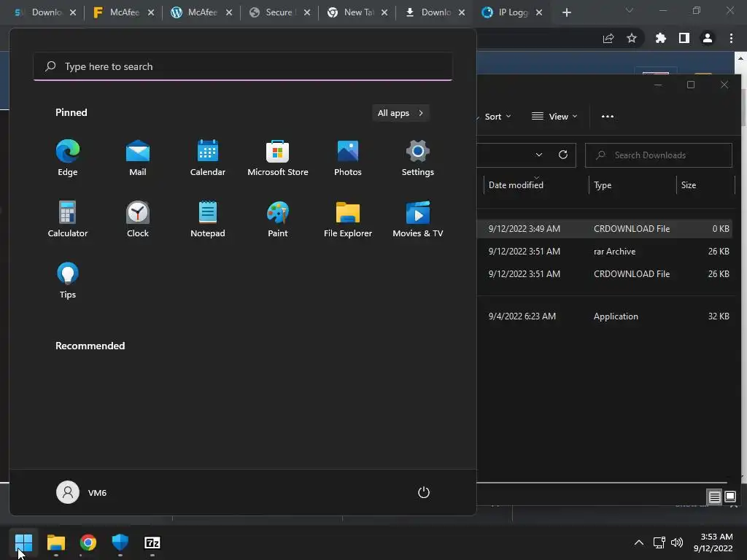747x560 pixels.
Task: Open File Explorer pinned app
Action: (348, 219)
